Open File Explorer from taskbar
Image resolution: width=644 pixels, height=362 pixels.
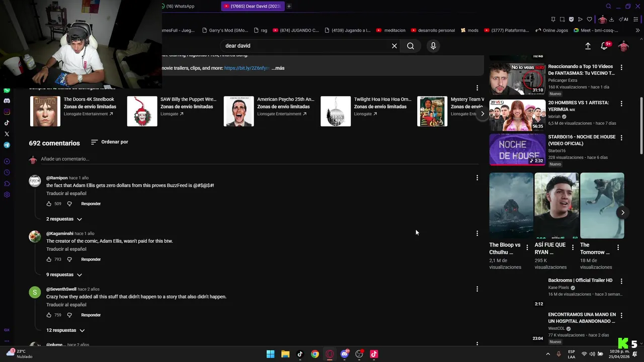coord(285,354)
